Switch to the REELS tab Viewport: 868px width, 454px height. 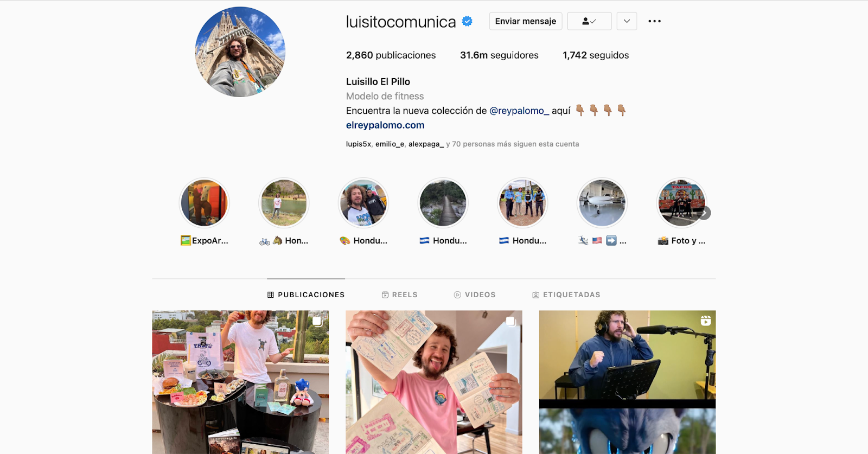click(400, 295)
